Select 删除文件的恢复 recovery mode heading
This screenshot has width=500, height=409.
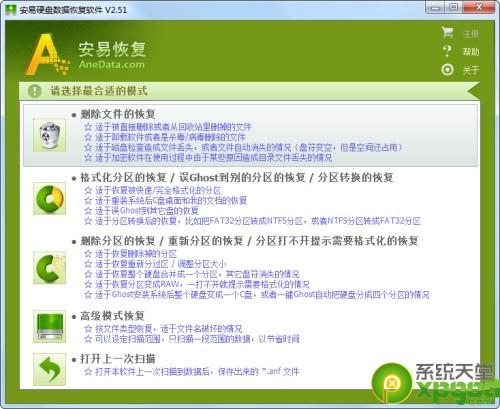(118, 114)
